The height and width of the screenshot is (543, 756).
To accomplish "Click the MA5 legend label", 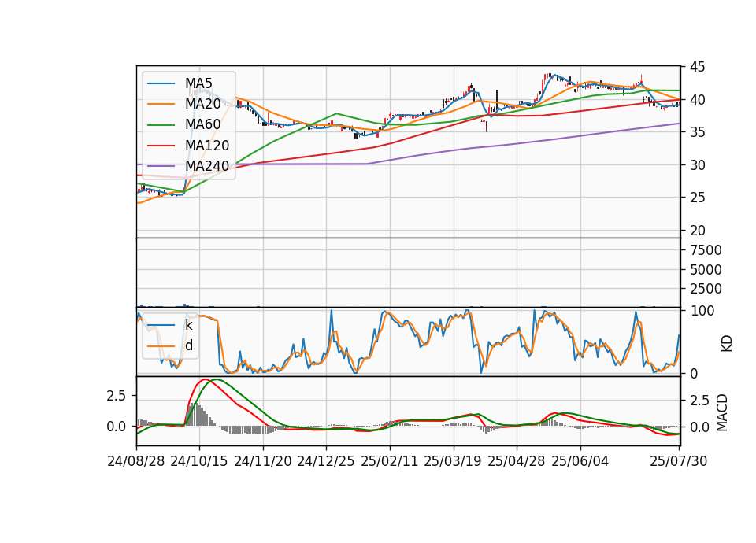I will 198,83.
